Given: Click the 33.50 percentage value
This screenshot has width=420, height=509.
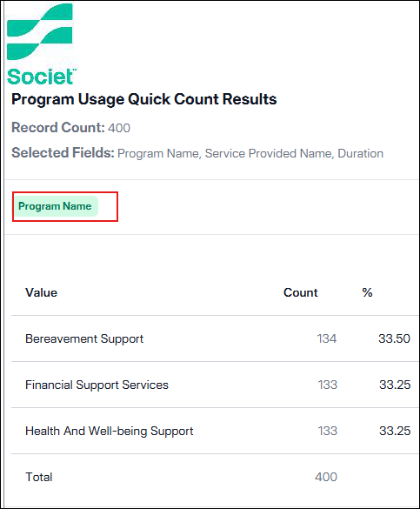Looking at the screenshot, I should tap(395, 338).
